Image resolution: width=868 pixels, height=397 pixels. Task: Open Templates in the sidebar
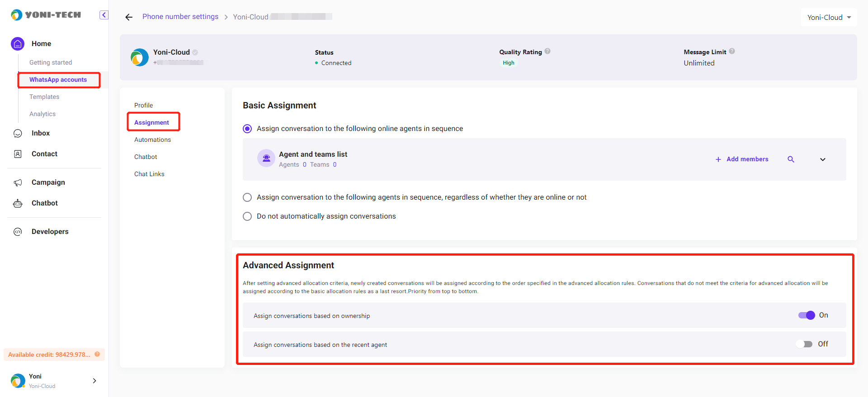(44, 97)
